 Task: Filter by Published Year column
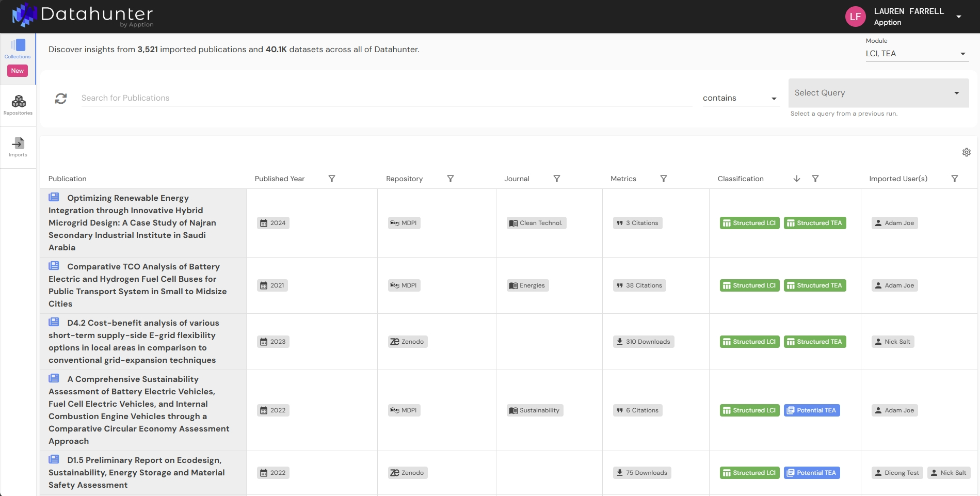(x=332, y=179)
